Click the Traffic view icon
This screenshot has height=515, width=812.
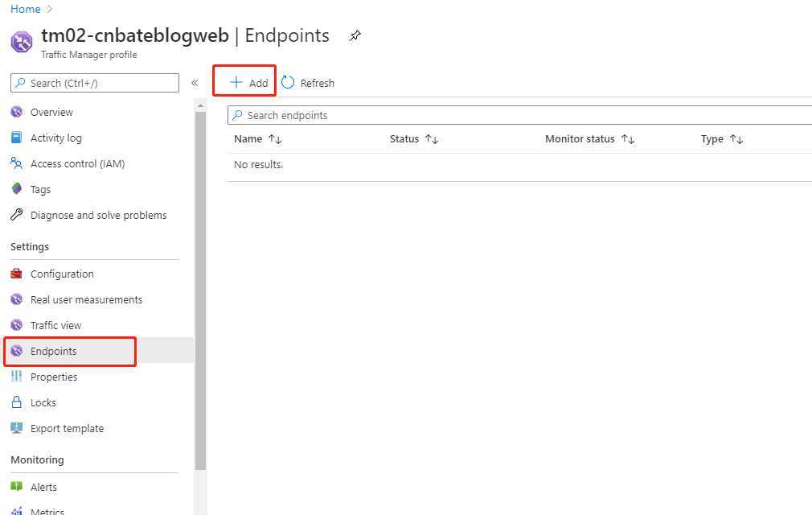[x=17, y=325]
